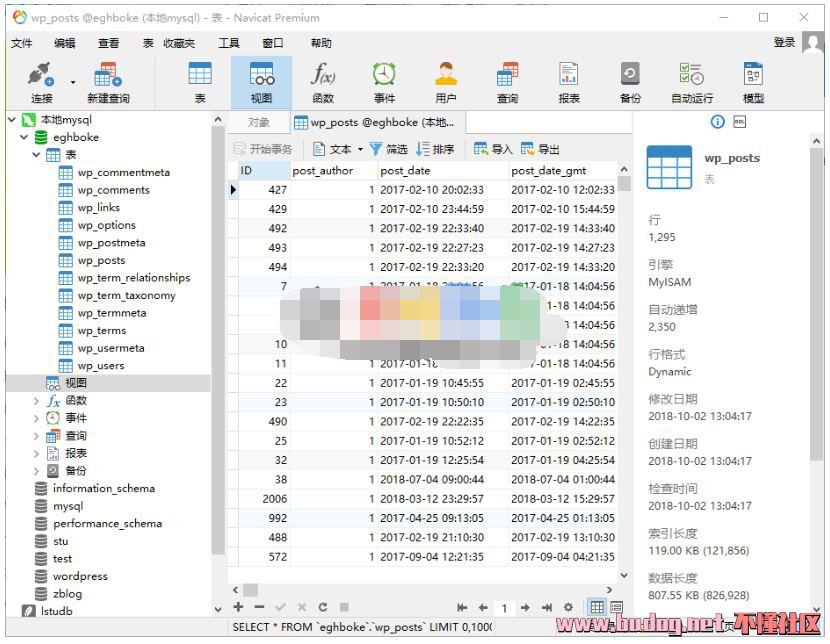Viewport: 830px width, 644px height.
Task: Switch to grid view mode
Action: 597,607
